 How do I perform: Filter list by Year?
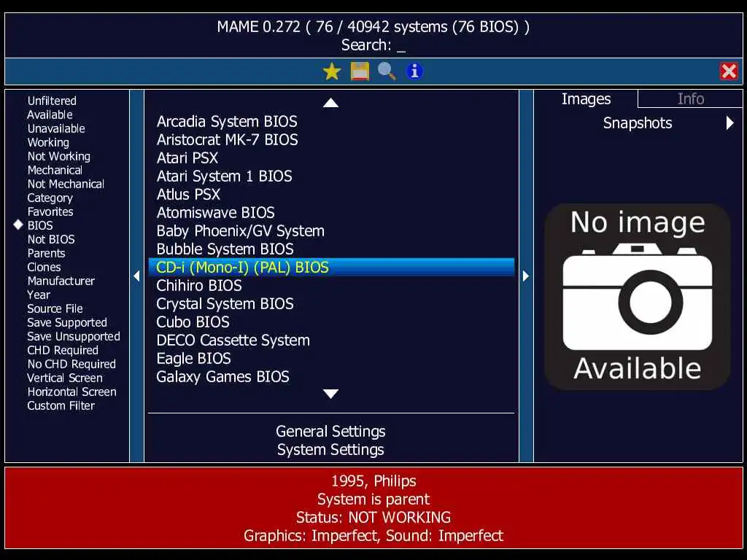coord(39,295)
